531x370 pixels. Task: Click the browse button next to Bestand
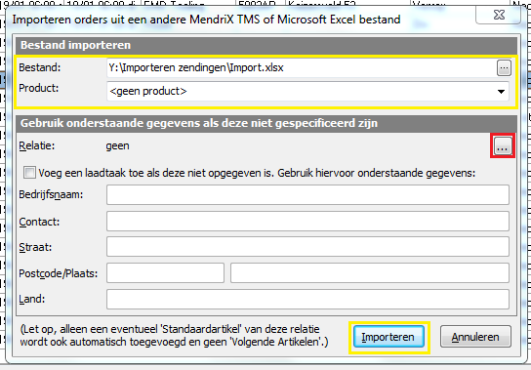tap(504, 68)
